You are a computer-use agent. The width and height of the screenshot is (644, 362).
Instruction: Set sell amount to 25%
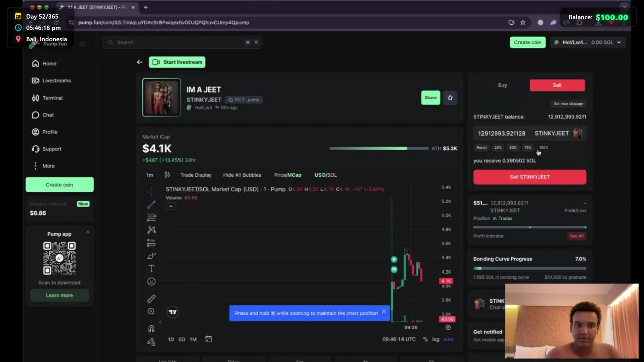pyautogui.click(x=498, y=148)
